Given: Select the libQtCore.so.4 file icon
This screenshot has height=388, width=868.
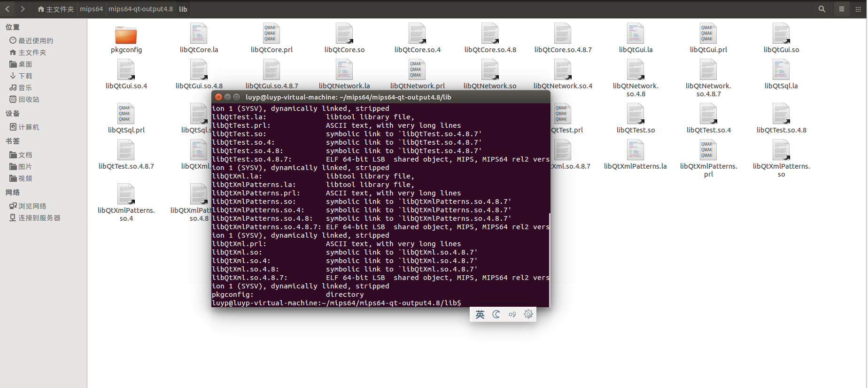Looking at the screenshot, I should (417, 33).
